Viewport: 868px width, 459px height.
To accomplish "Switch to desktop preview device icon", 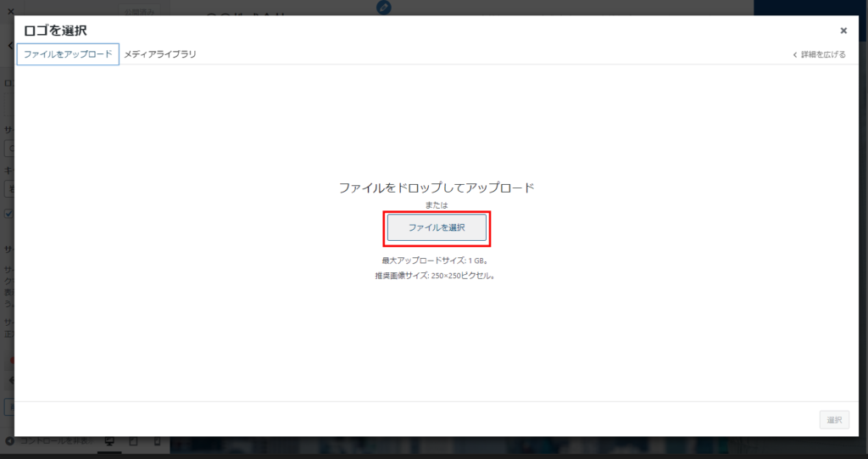I will point(109,441).
